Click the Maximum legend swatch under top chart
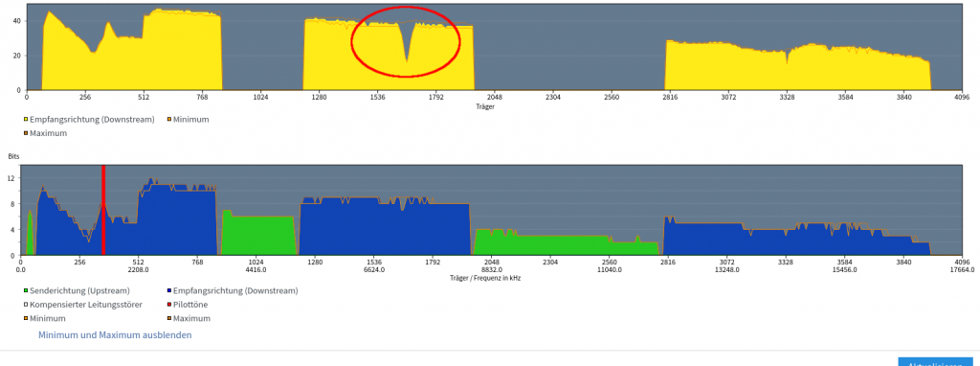Viewport: 980px width, 366px height. coord(26,133)
